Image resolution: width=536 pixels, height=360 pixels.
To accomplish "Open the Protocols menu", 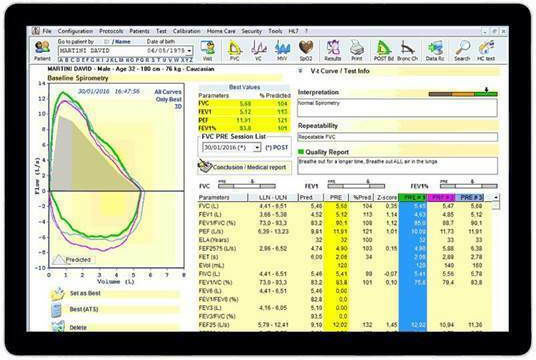I will (111, 31).
